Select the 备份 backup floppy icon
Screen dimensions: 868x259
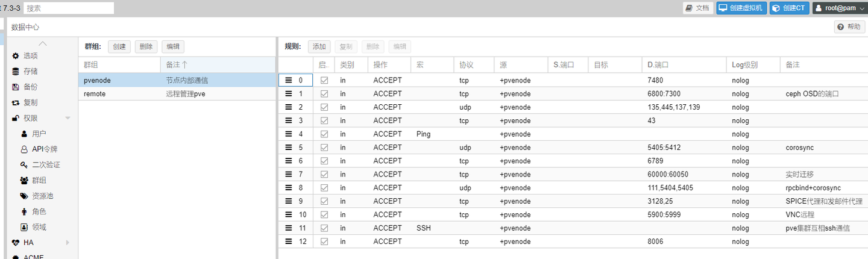pos(16,87)
